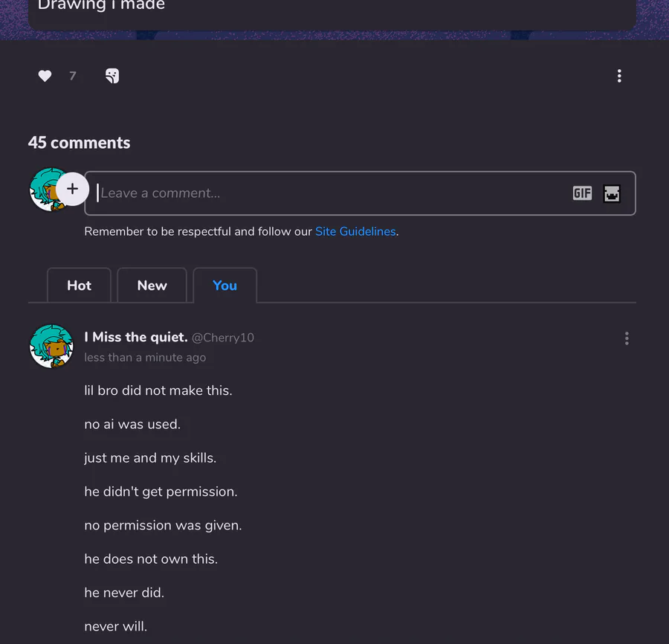Focus the "Leave a comment..." field
Screen dimensions: 669x644
(x=327, y=193)
